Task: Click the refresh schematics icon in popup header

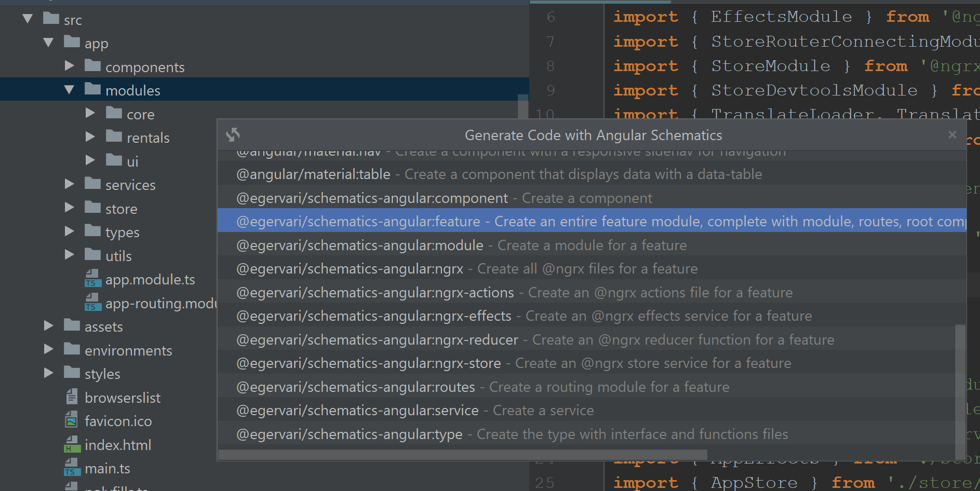Action: click(x=233, y=135)
